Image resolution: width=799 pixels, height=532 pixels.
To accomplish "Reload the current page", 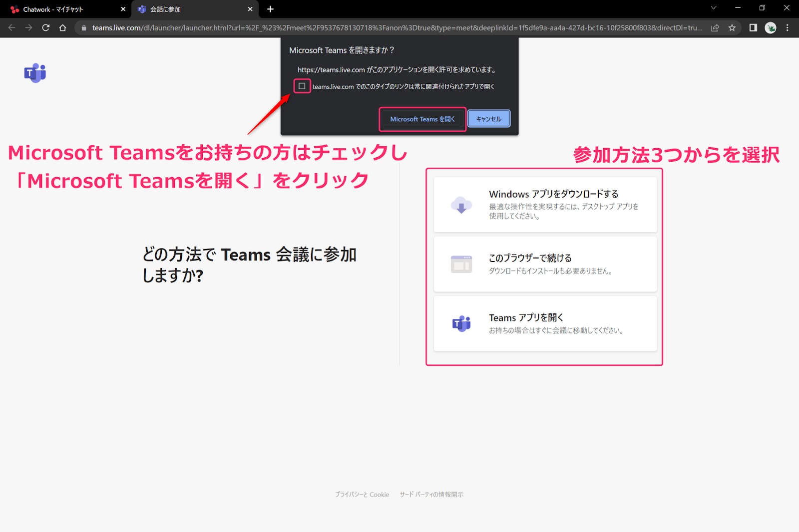I will (45, 28).
